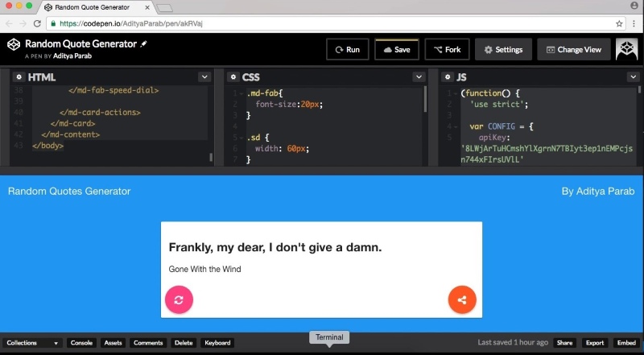This screenshot has width=644, height=355.
Task: Click the Terminal tooltip label
Action: pos(329,337)
